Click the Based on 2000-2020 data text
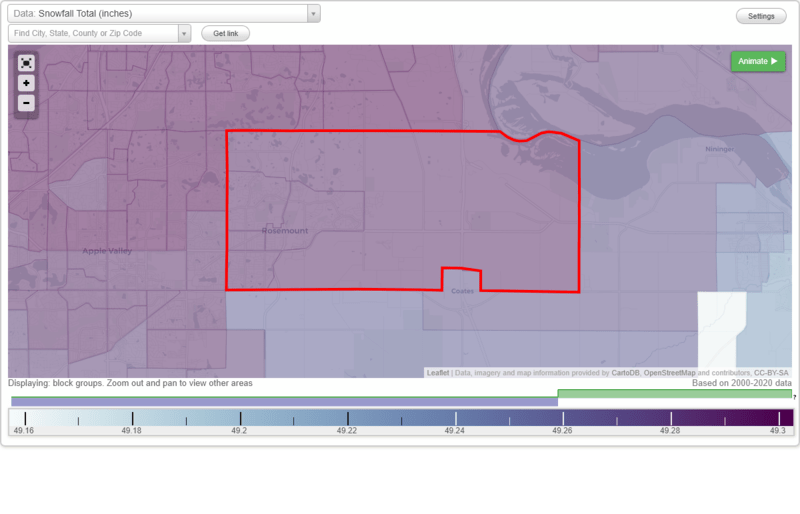This screenshot has height=514, width=800. point(742,383)
